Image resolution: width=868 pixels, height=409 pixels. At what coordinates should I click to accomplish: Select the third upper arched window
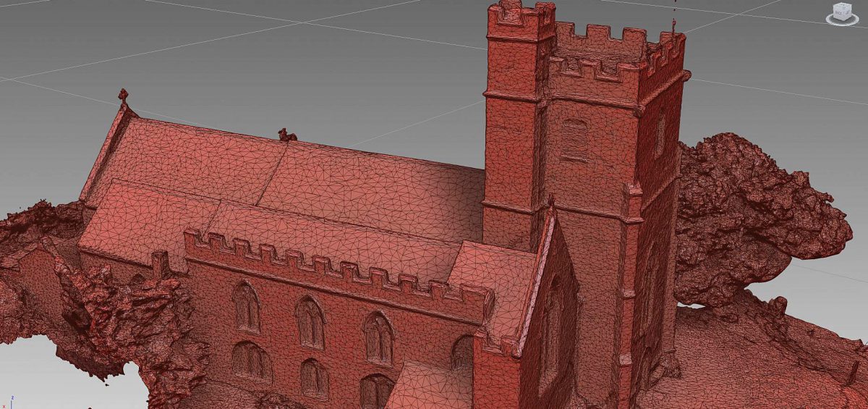click(378, 338)
